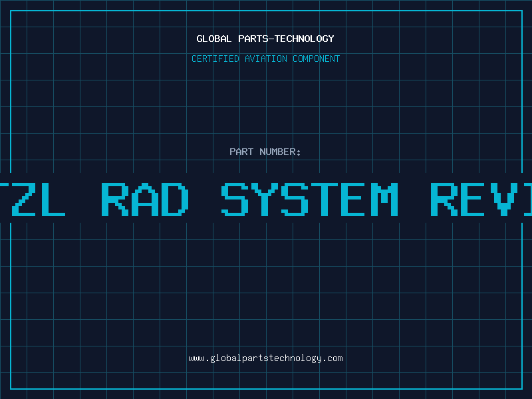Click the word NUMBER: in the label
532x399 pixels.
(281, 152)
